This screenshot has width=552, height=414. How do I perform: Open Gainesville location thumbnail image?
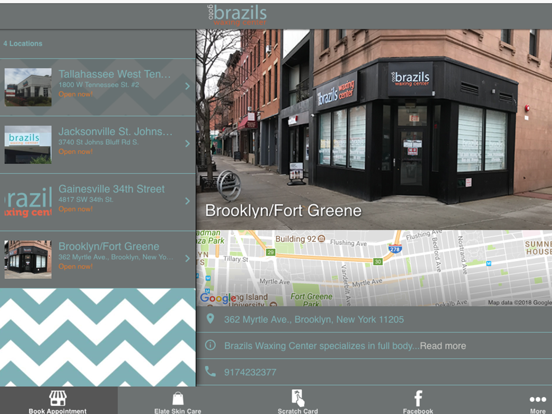(28, 202)
